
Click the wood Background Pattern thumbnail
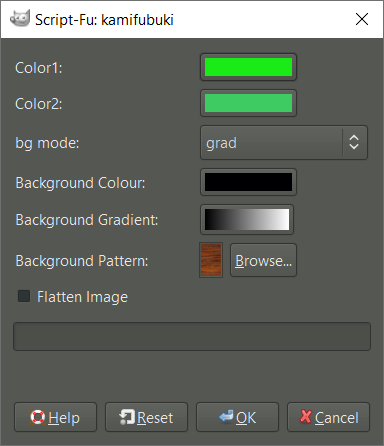[211, 260]
